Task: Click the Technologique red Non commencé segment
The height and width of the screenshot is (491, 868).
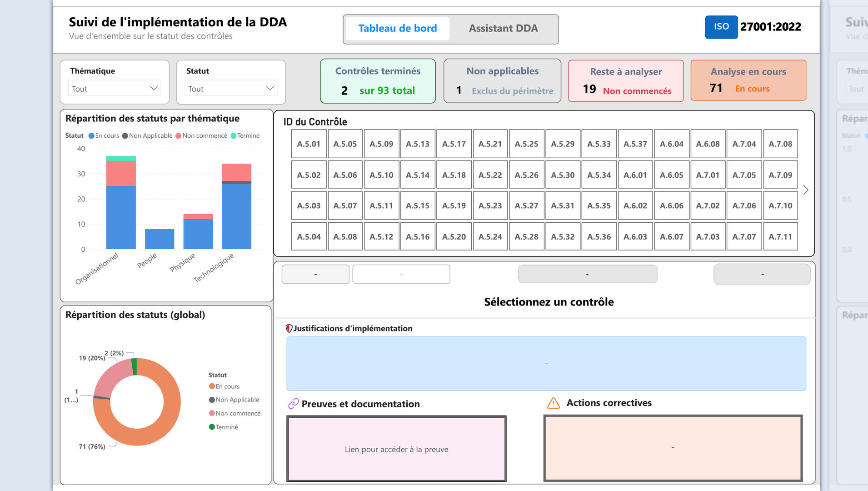Action: tap(236, 172)
